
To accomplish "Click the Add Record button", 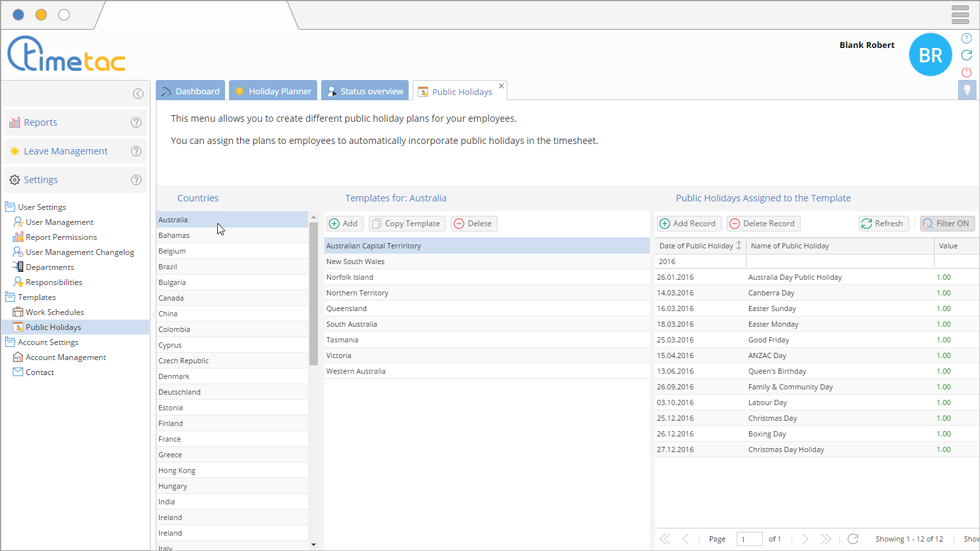I will pos(689,224).
